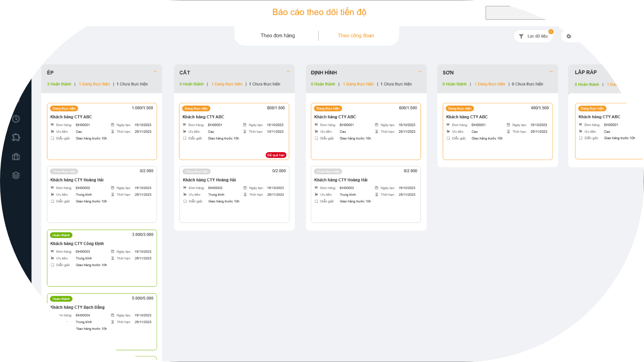Open the three-dot menu of CẮT column

coord(288,72)
